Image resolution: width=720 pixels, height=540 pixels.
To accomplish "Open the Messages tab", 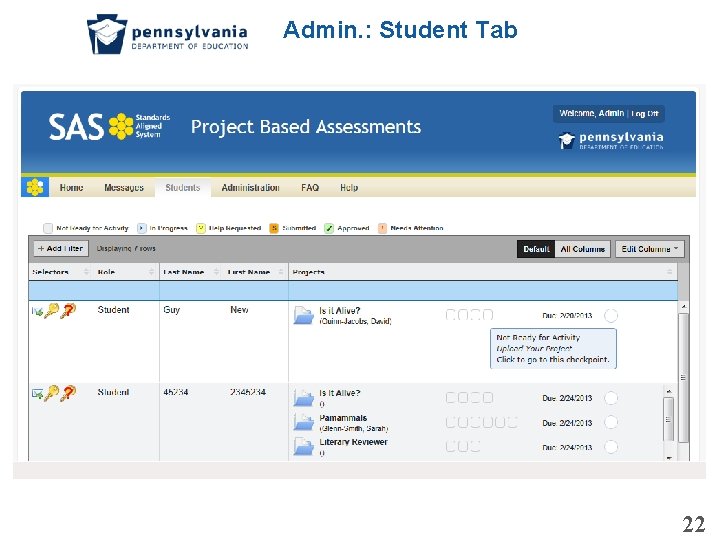I will tap(124, 188).
